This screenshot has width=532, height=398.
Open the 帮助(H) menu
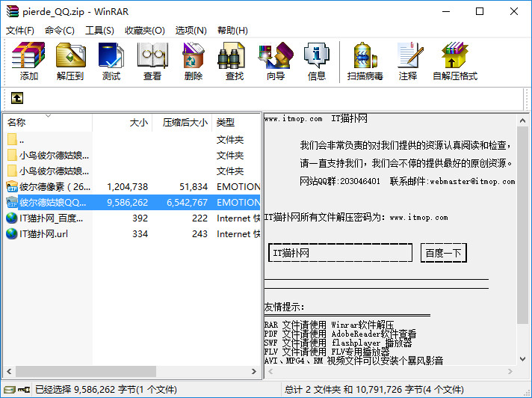click(x=233, y=31)
